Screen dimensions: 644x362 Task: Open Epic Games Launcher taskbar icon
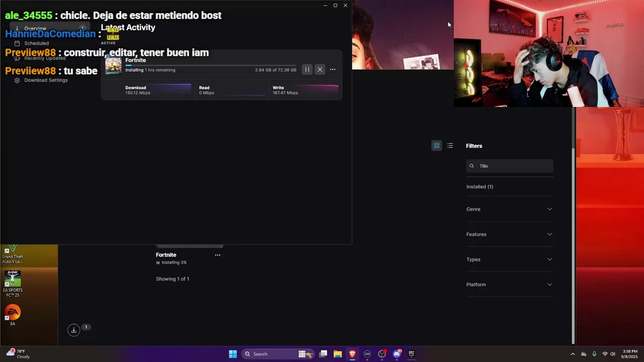412,354
